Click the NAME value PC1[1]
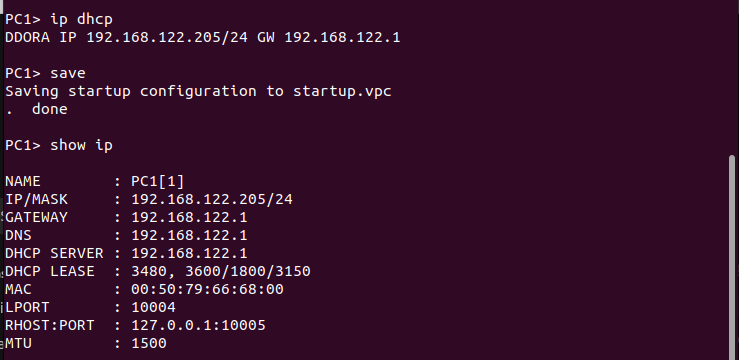 [x=158, y=181]
